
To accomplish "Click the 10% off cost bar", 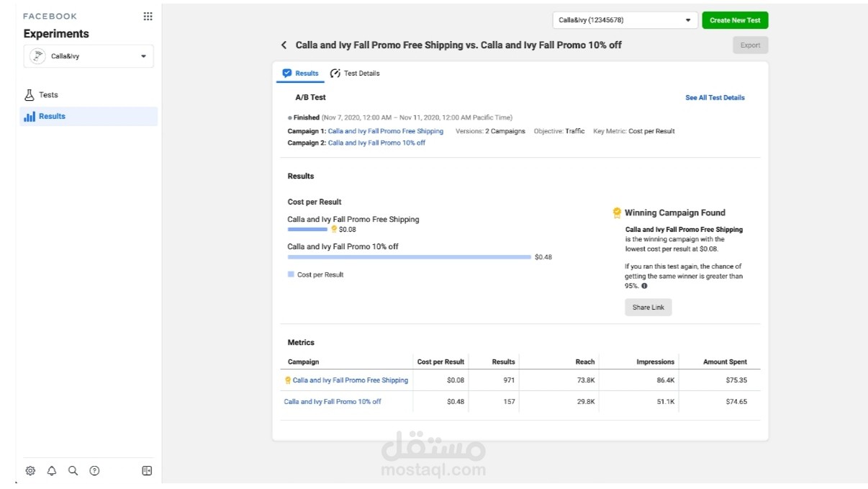I will tap(409, 257).
